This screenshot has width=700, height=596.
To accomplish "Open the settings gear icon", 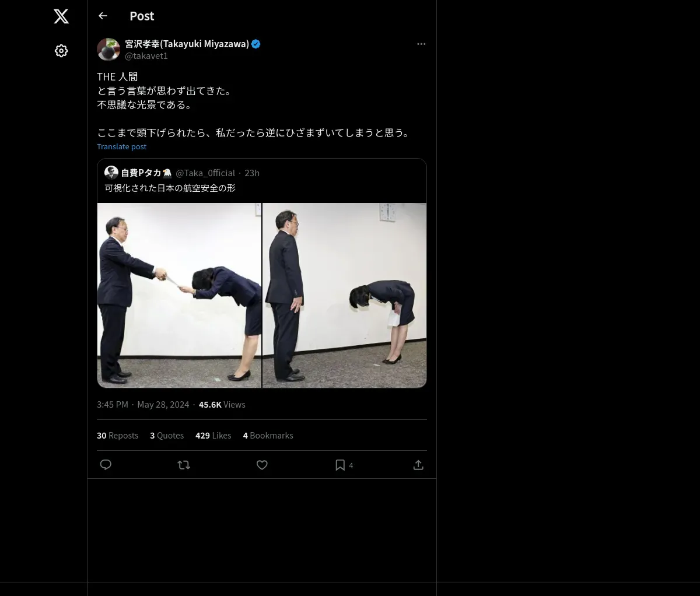I will point(61,51).
